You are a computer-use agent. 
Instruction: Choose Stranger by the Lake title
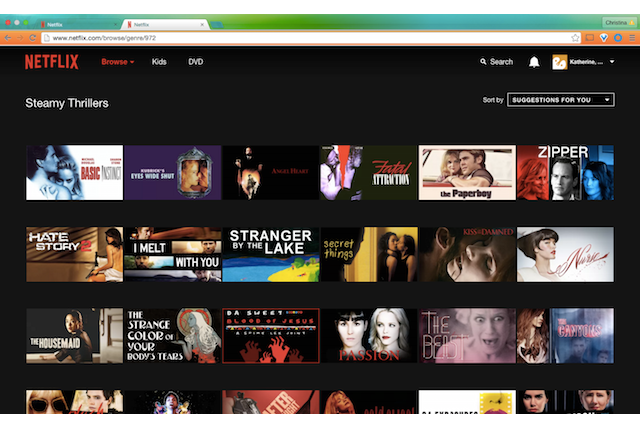coord(270,254)
